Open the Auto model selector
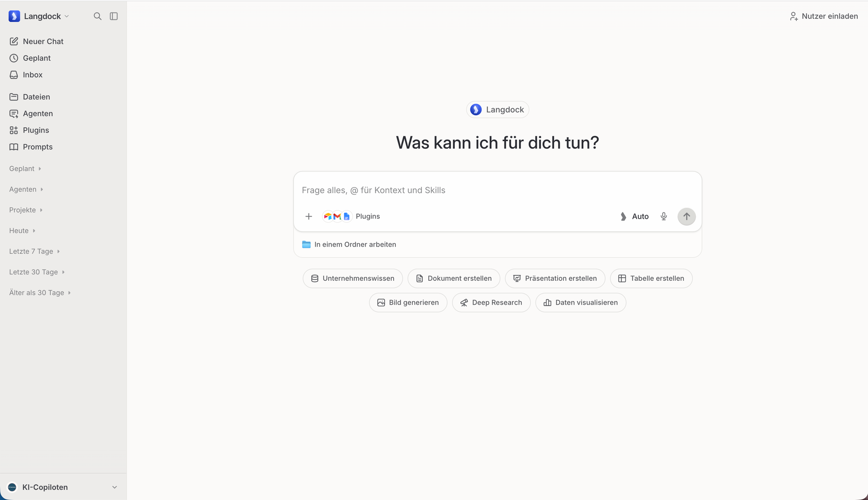The height and width of the screenshot is (500, 868). pos(635,216)
